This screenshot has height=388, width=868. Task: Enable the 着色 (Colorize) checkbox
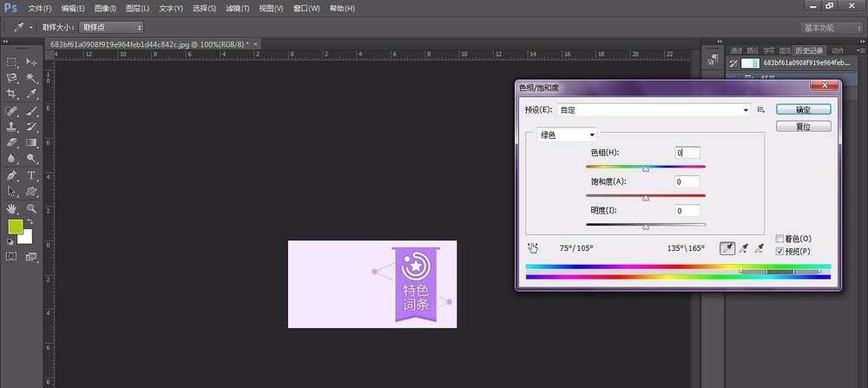pos(779,239)
